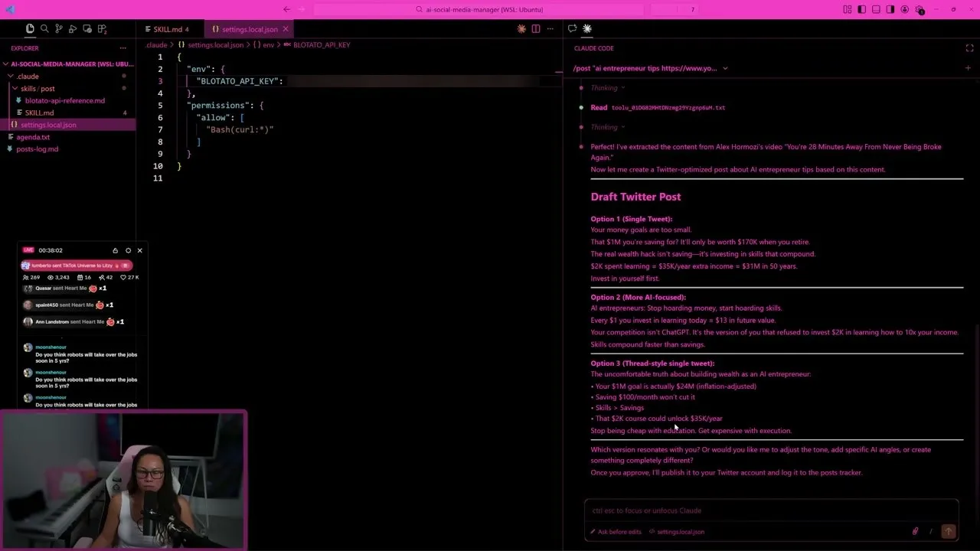980x551 pixels.
Task: Click the .claude breadcrumb segment
Action: 157,45
